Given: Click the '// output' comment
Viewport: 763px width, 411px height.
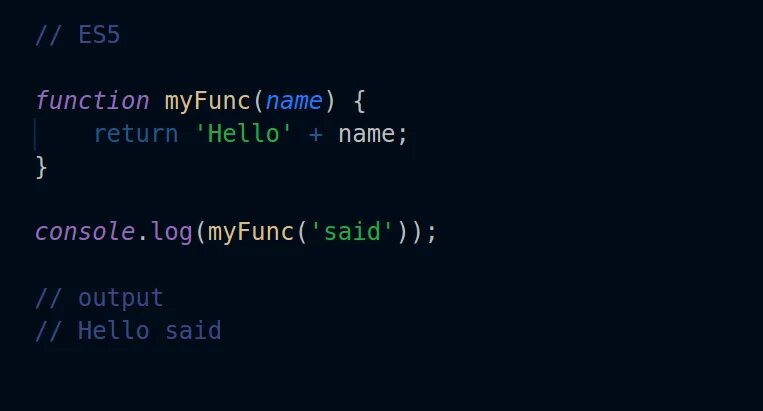Looking at the screenshot, I should (99, 298).
